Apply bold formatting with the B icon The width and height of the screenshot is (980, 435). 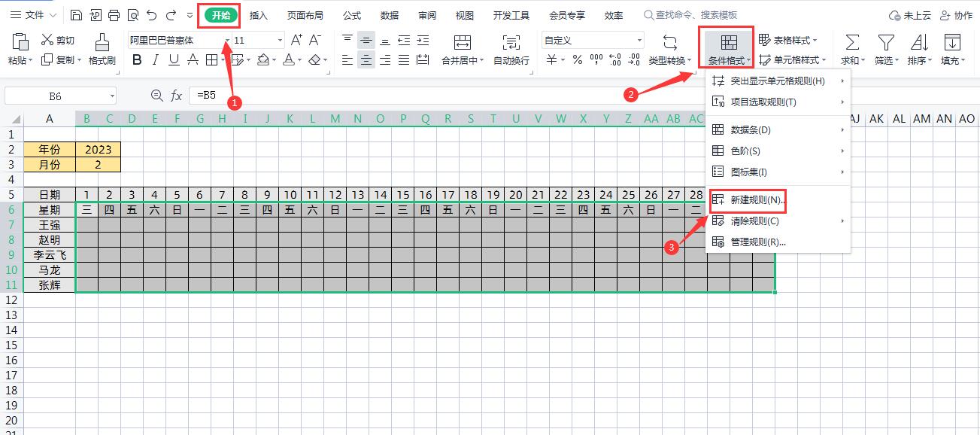pyautogui.click(x=136, y=59)
